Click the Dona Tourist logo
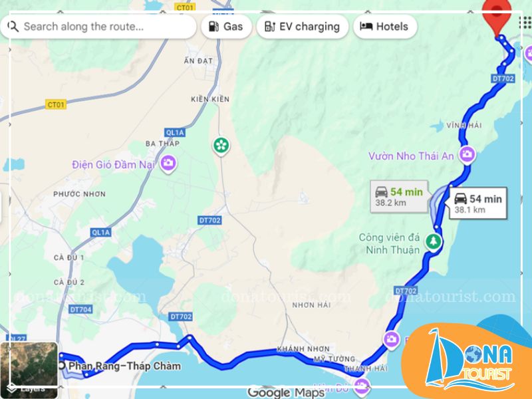Image resolution: width=532 pixels, height=399 pixels. [x=468, y=360]
